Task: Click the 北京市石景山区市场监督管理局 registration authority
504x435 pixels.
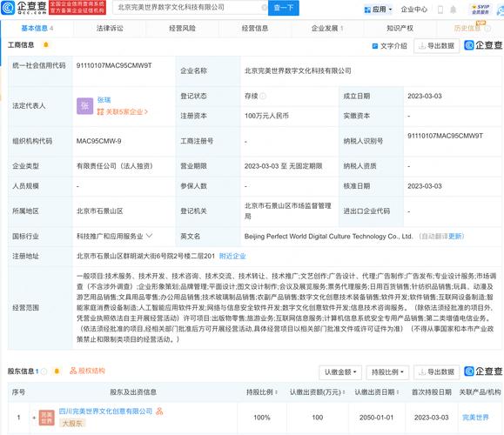Action: click(287, 211)
